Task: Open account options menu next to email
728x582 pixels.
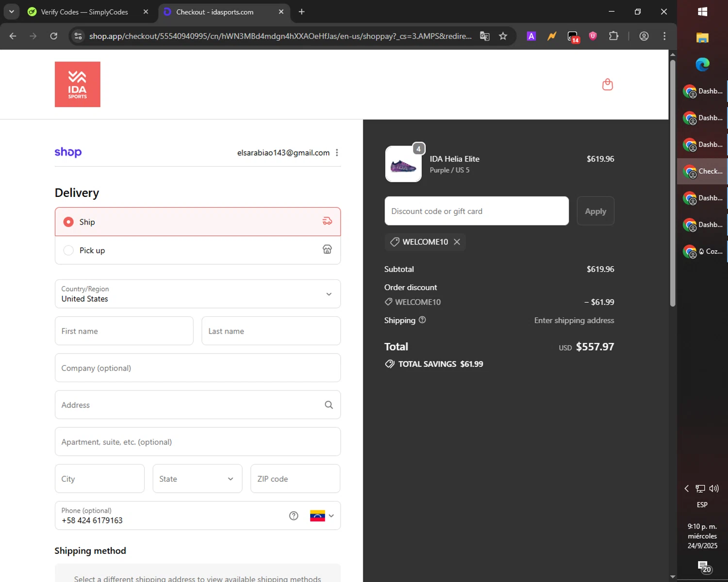Action: pos(337,153)
